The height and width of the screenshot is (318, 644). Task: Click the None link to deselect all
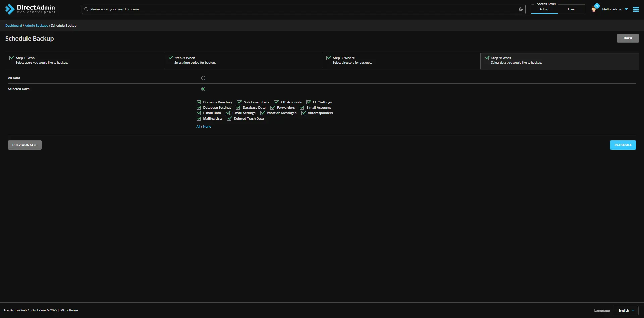click(207, 127)
